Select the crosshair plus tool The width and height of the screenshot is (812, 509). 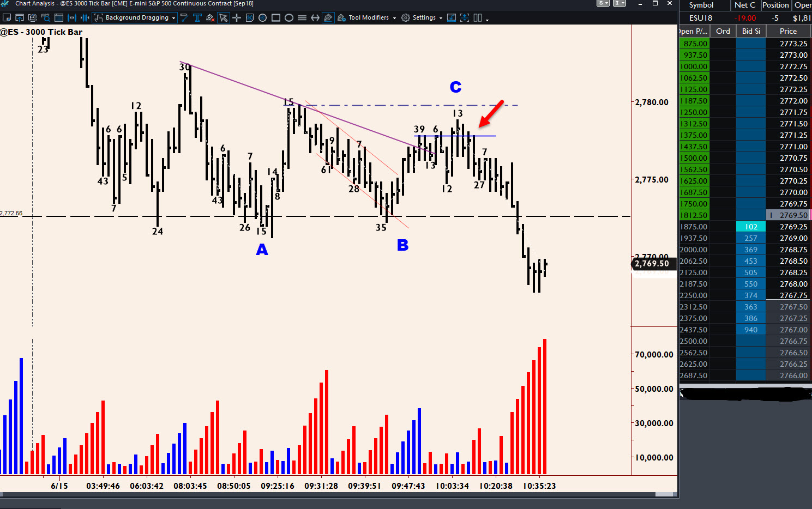point(237,18)
